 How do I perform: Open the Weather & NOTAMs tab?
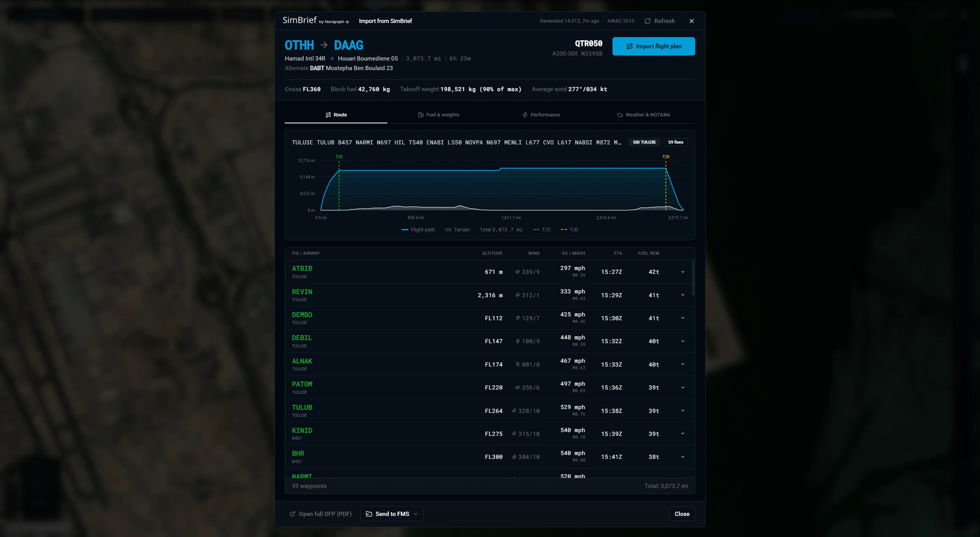(x=644, y=115)
